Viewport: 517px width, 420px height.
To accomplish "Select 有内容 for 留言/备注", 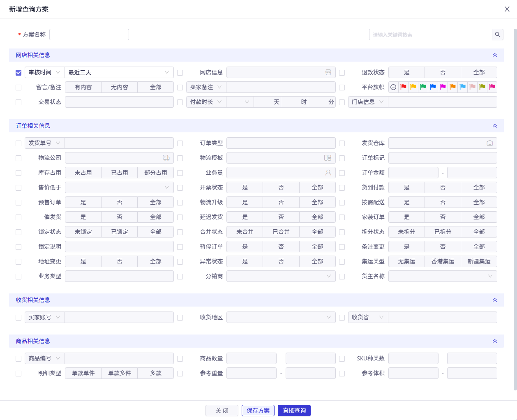I will coord(83,87).
